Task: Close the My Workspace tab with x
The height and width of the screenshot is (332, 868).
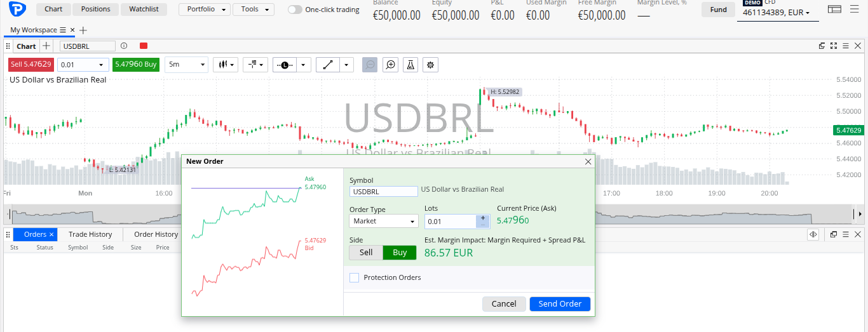Action: (x=72, y=30)
